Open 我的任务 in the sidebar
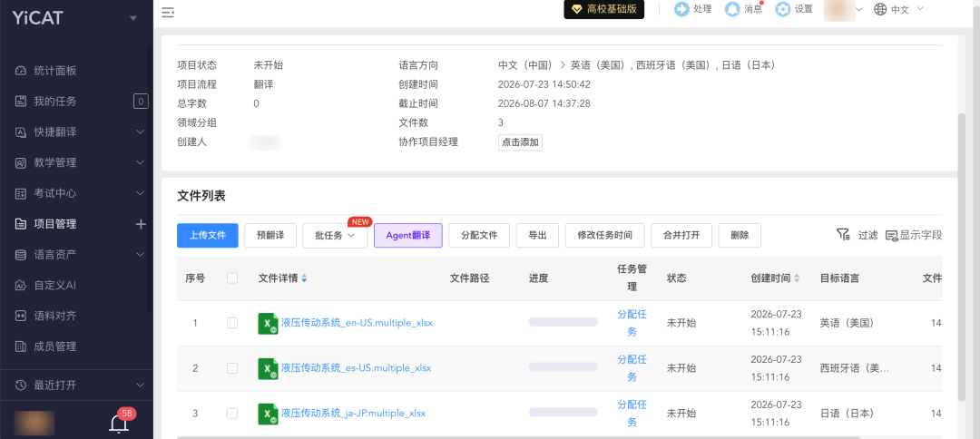Viewport: 980px width, 439px height. point(55,102)
